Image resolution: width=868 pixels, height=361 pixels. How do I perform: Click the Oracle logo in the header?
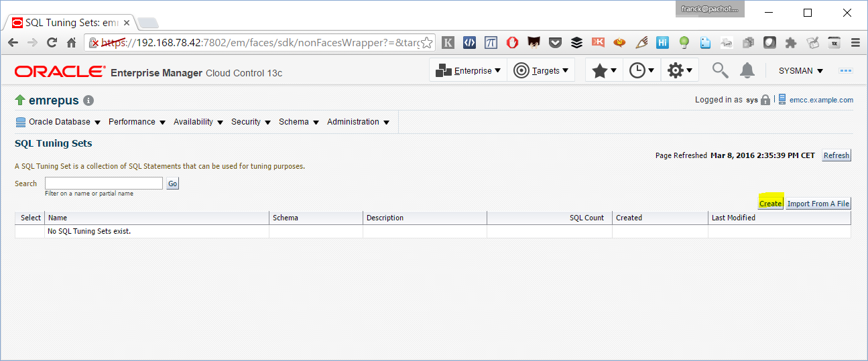(60, 72)
